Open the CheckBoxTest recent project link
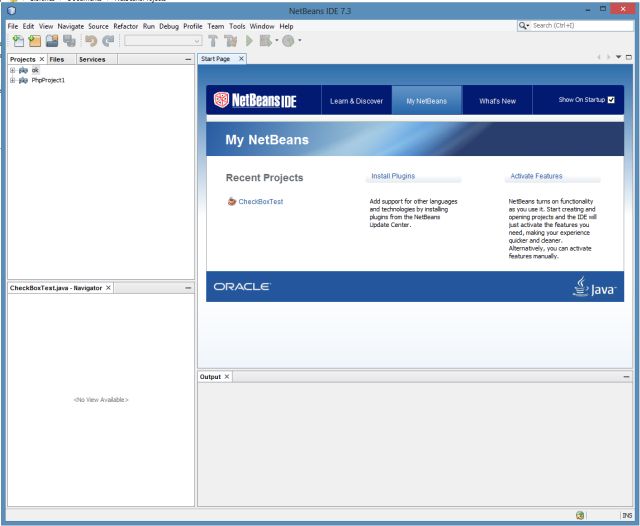640x526 pixels. point(260,202)
